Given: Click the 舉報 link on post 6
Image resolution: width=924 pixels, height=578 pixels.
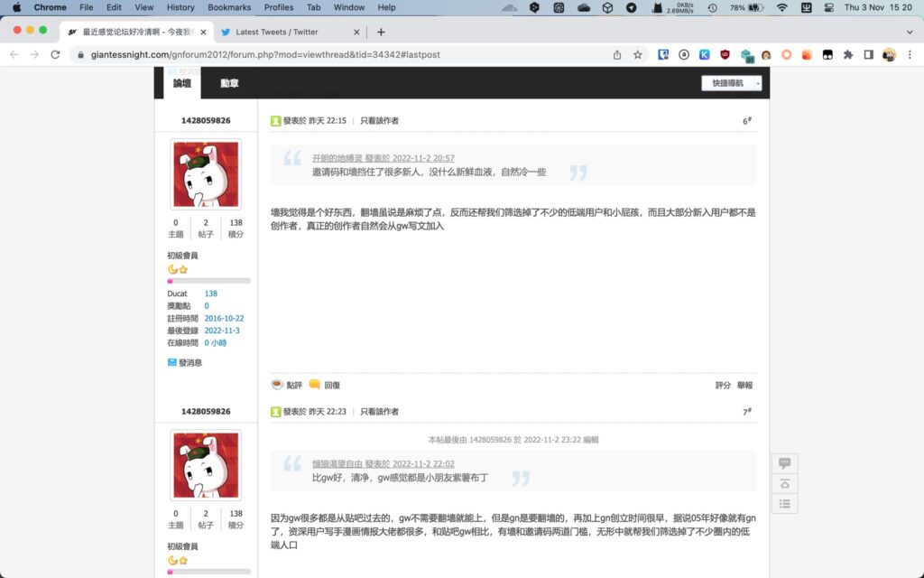Looking at the screenshot, I should (744, 385).
